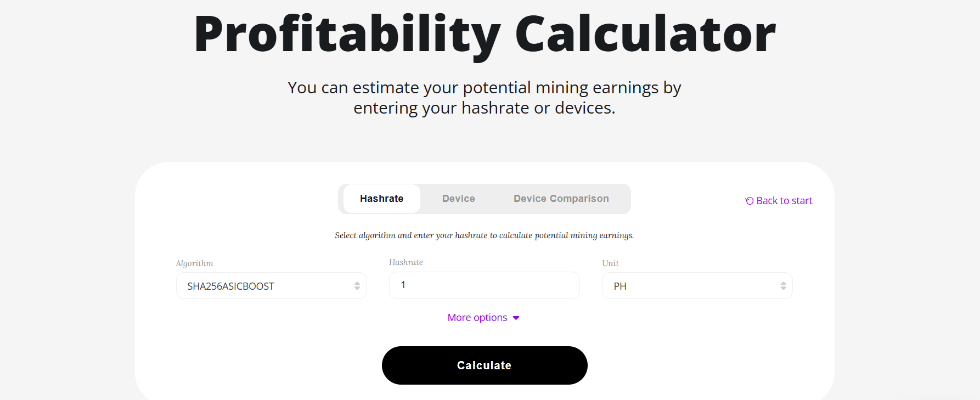Click the Algorithm field label

[194, 263]
